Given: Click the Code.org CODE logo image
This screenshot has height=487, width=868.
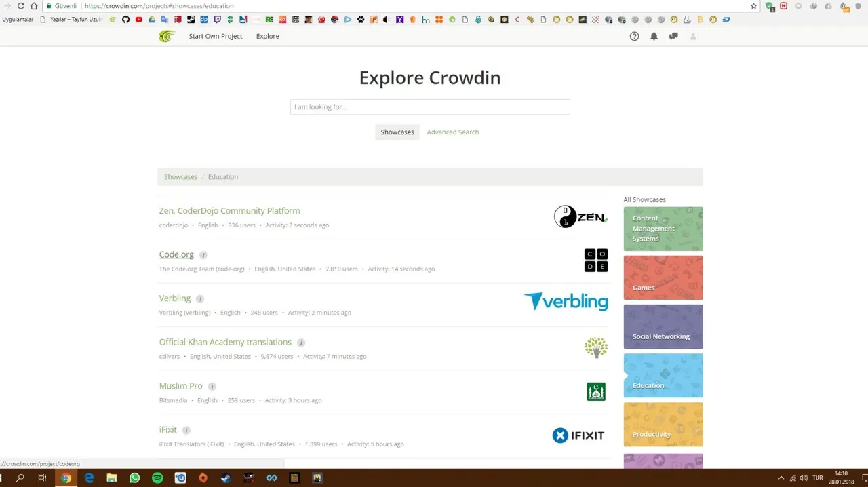Looking at the screenshot, I should (x=596, y=260).
